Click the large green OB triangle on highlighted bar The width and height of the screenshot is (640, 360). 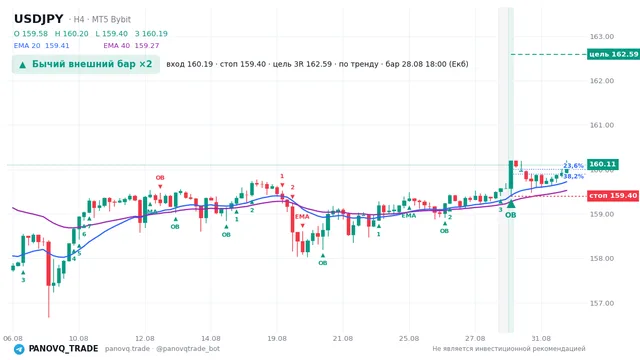tap(511, 204)
